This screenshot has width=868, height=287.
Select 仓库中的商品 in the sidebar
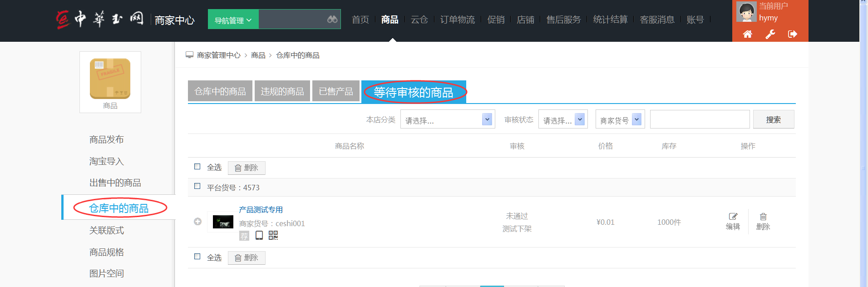pyautogui.click(x=119, y=208)
